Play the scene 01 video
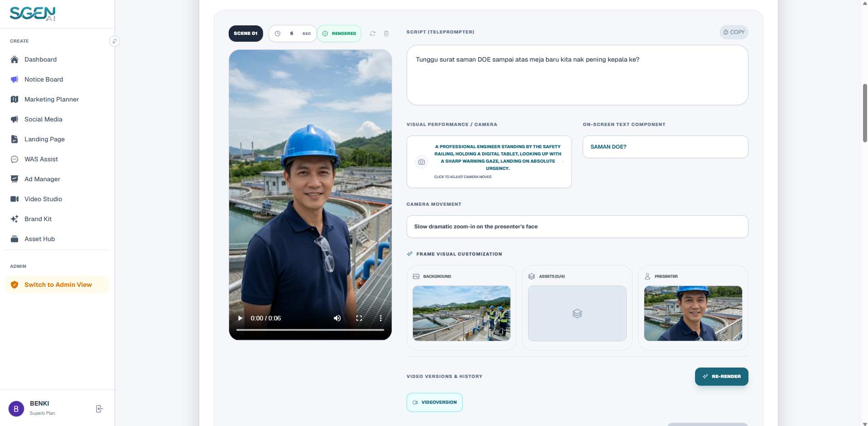The height and width of the screenshot is (426, 868). (240, 318)
